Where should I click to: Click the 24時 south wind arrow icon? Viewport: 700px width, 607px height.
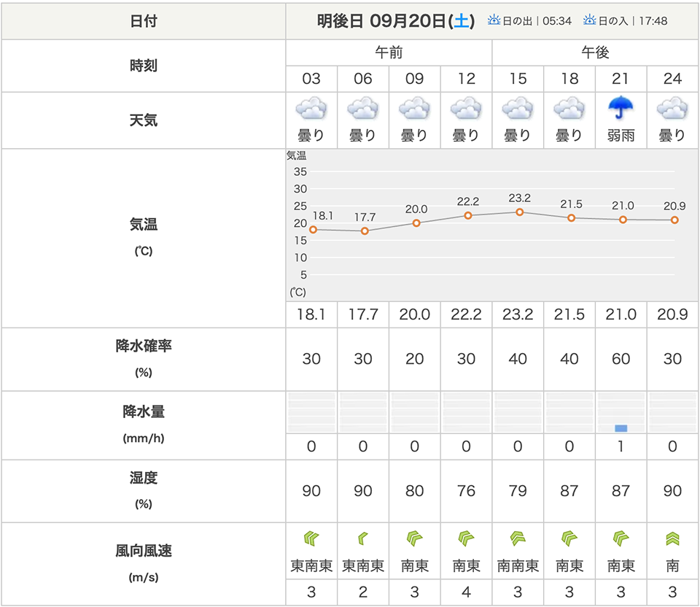click(672, 539)
